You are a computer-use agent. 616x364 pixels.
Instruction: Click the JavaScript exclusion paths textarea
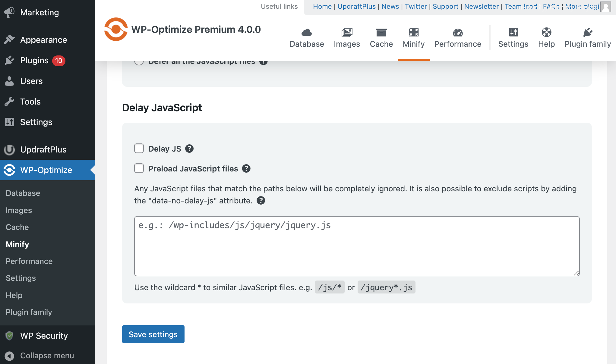click(x=357, y=246)
